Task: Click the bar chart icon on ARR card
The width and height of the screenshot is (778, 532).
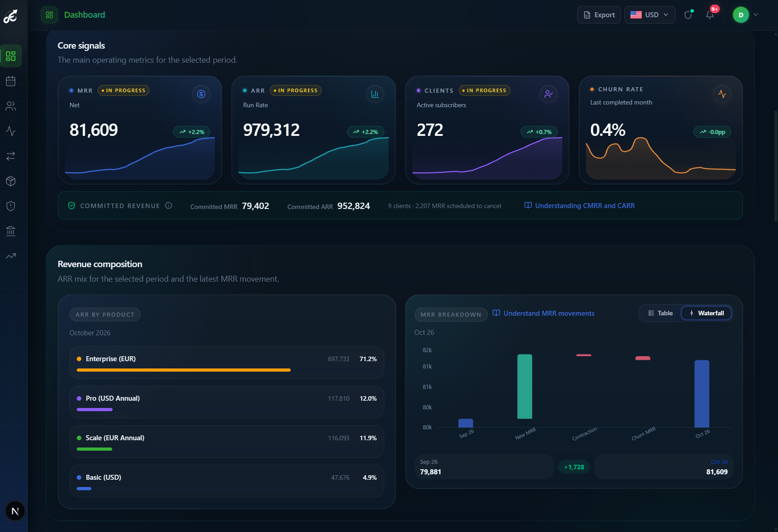Action: click(375, 94)
